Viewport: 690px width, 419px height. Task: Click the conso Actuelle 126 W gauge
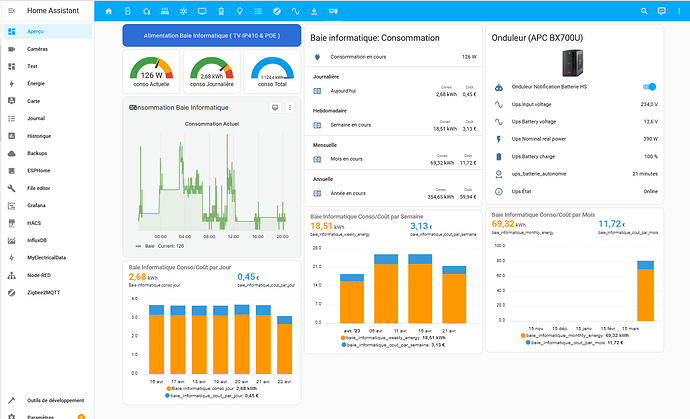point(152,71)
